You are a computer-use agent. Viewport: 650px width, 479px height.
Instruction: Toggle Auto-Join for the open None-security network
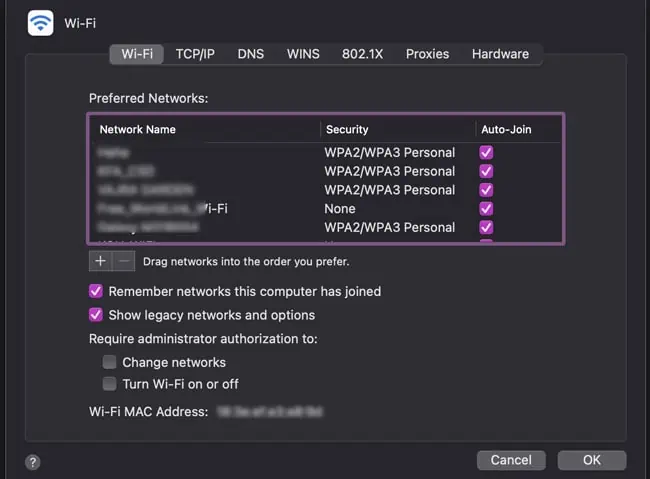pos(487,209)
